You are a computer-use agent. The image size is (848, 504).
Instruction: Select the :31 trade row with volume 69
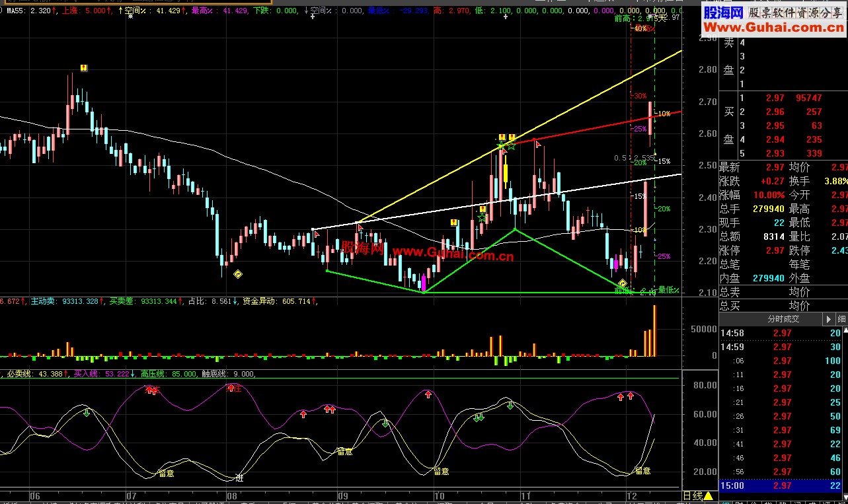[781, 430]
